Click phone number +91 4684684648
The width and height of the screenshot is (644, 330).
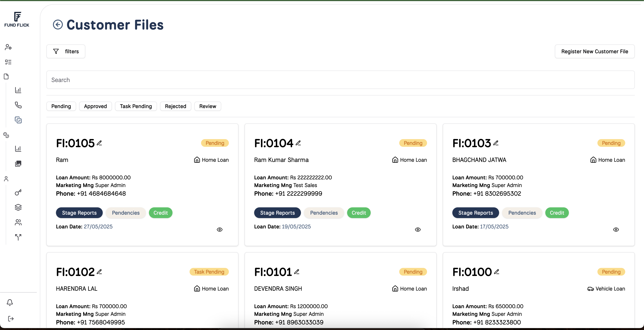(101, 194)
